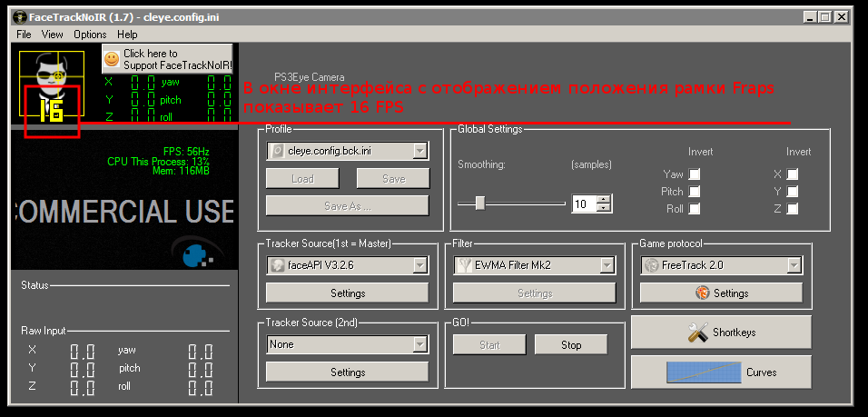Viewport: 868px width, 417px height.
Task: Click the disabled Load profile button
Action: [x=302, y=179]
